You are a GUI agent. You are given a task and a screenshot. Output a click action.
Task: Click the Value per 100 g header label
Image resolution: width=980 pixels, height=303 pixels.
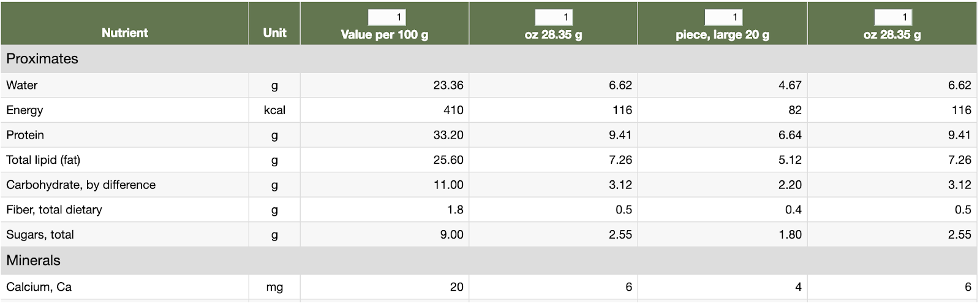point(384,35)
